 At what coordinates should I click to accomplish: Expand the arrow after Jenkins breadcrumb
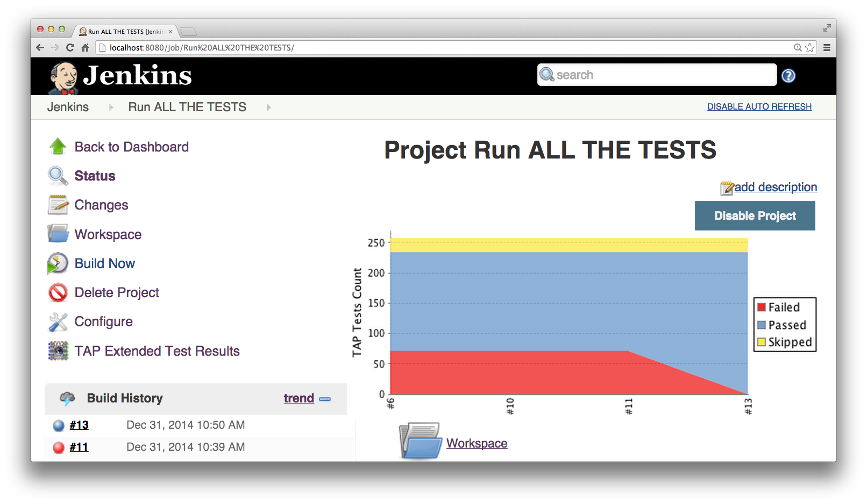pos(111,107)
